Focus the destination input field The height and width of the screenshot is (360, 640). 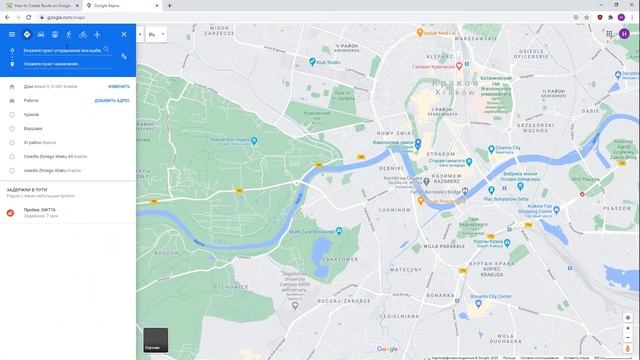click(x=67, y=64)
